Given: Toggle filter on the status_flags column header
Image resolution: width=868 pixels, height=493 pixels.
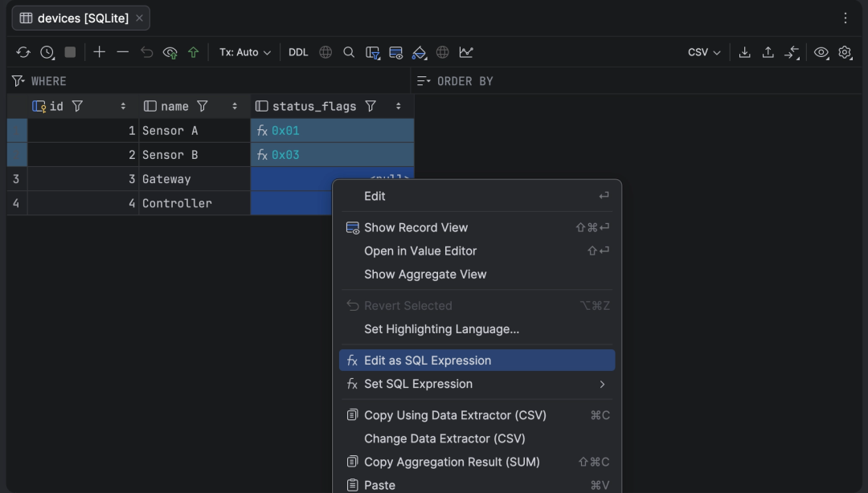Looking at the screenshot, I should click(371, 106).
